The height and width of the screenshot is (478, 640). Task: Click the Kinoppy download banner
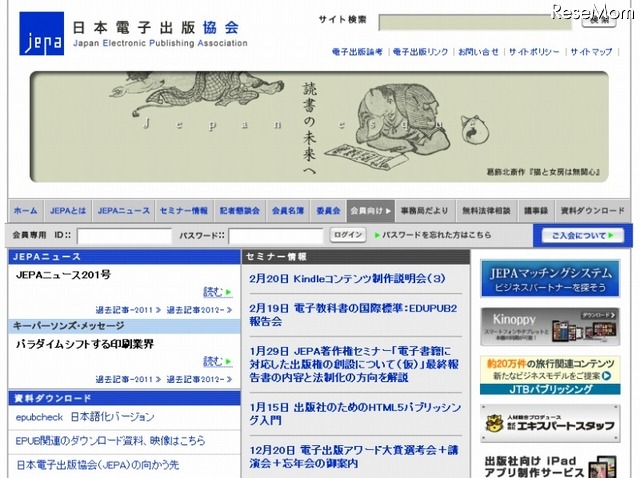pos(550,327)
